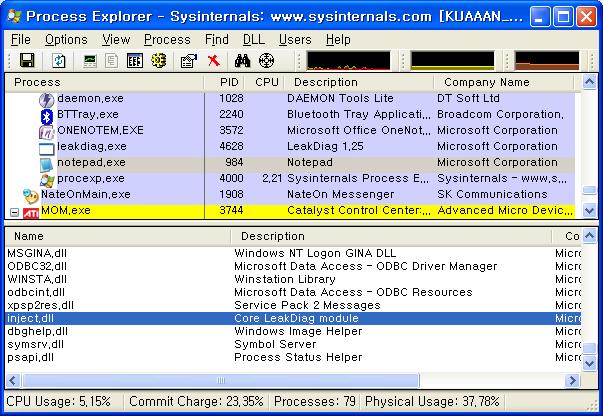Click the process list scroll down arrow
Viewport: 603px width, 416px height.
click(590, 211)
